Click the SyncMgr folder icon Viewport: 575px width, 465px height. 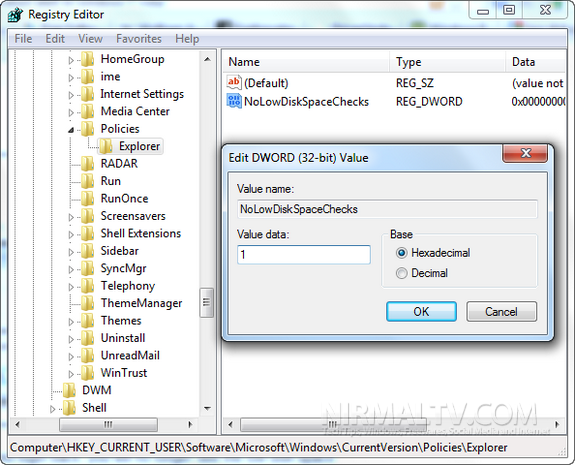pos(88,268)
